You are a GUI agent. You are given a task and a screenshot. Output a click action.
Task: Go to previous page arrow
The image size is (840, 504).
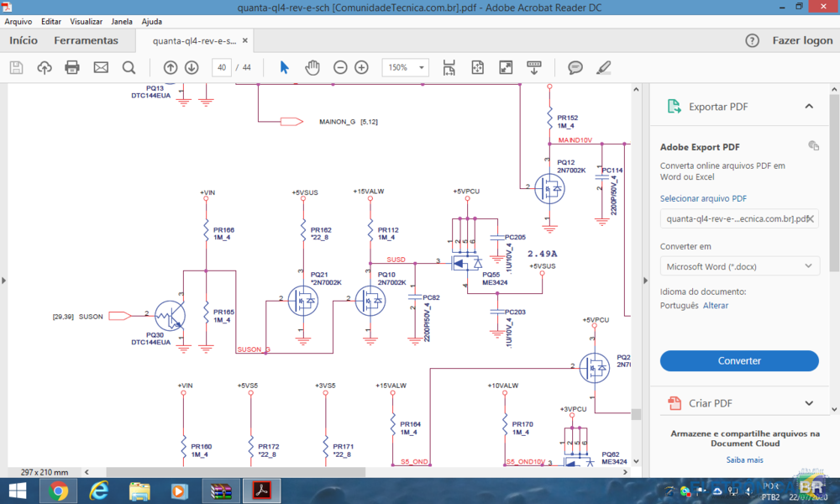click(x=171, y=67)
